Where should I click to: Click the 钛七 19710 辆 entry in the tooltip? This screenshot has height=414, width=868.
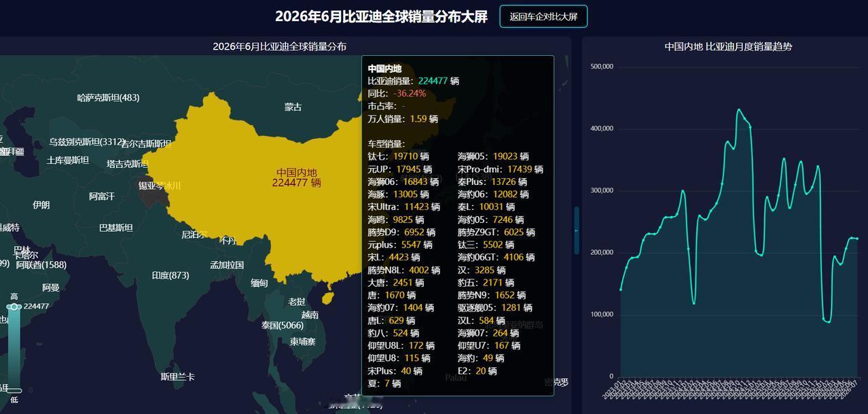pos(399,156)
